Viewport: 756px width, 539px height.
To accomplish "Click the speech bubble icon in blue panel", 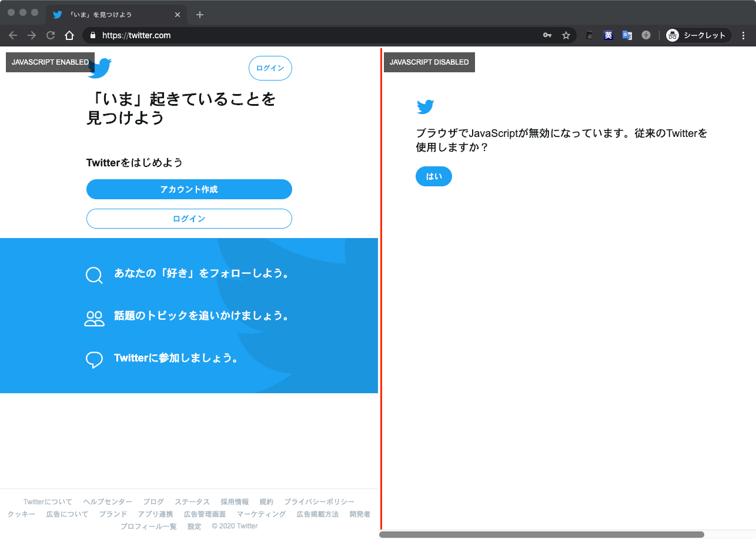I will coord(94,360).
